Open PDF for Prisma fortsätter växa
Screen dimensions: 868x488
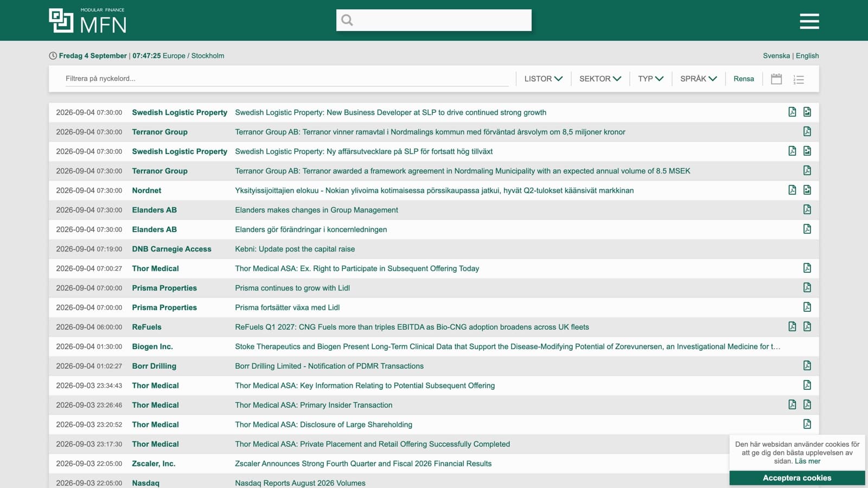pyautogui.click(x=807, y=307)
